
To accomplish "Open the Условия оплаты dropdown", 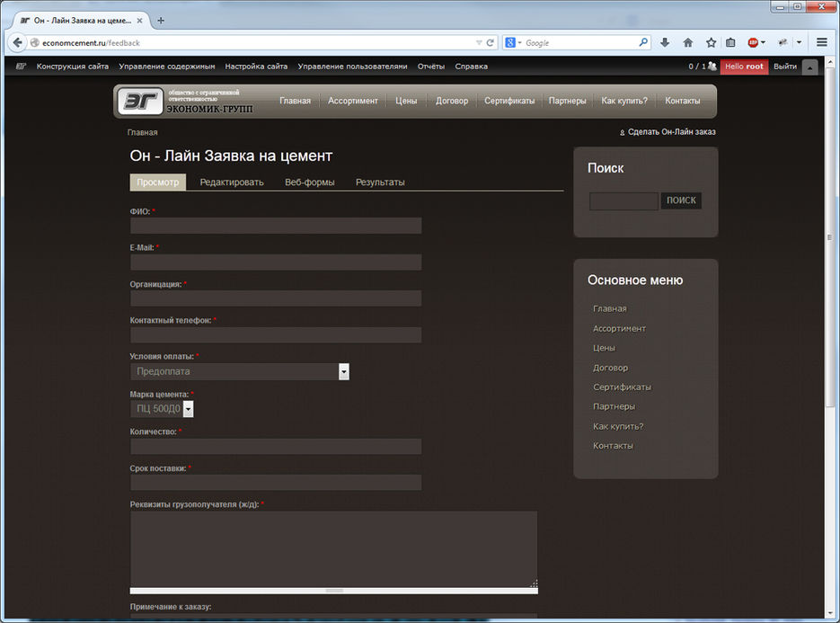I will click(x=240, y=371).
